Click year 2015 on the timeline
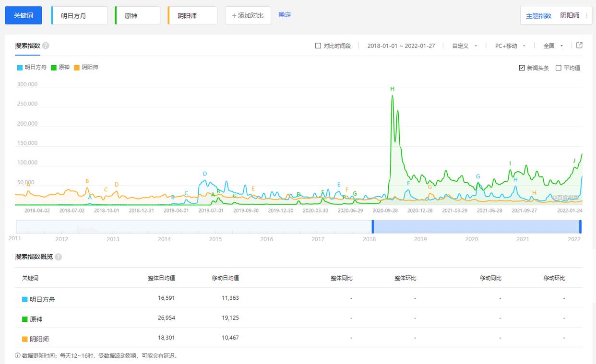Viewport: 596px width, 364px height. click(x=215, y=239)
